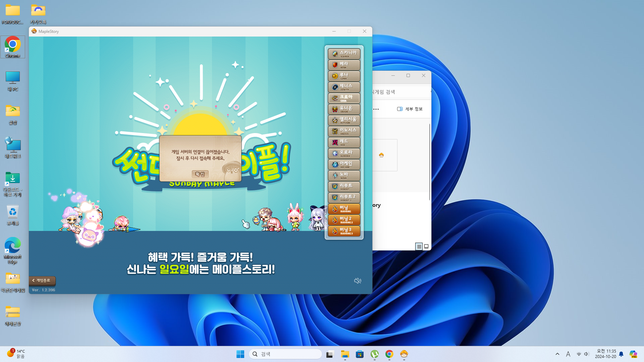The width and height of the screenshot is (644, 362).
Task: Select the Arcane (아케인) world server
Action: pos(344,165)
